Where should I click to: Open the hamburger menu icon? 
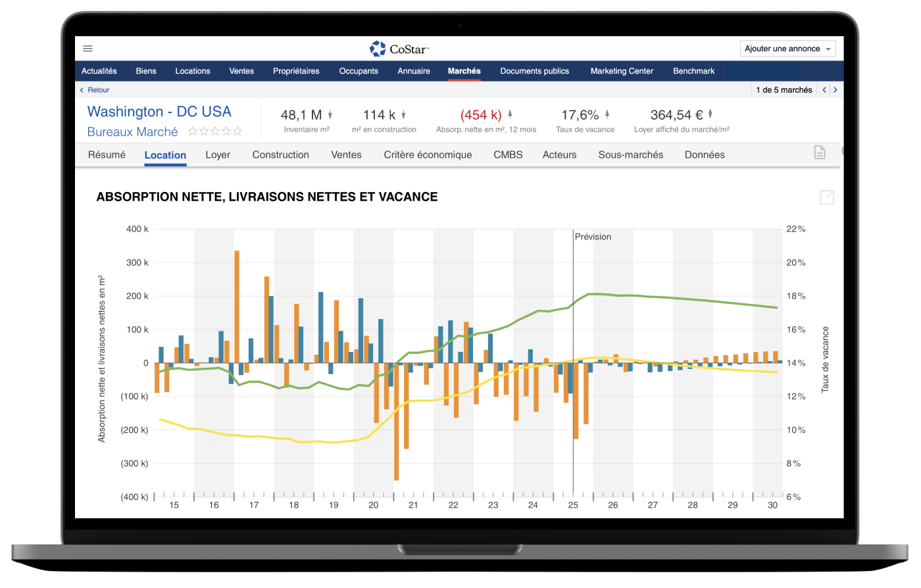pos(87,49)
